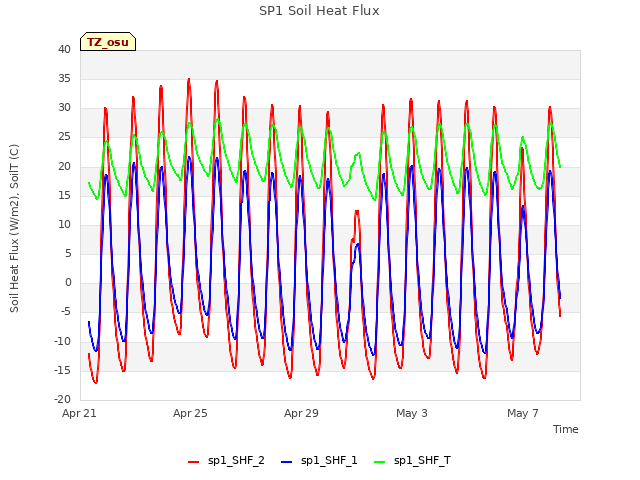This screenshot has width=640, height=480.
Task: Click the May 3 x-axis label
Action: point(412,413)
